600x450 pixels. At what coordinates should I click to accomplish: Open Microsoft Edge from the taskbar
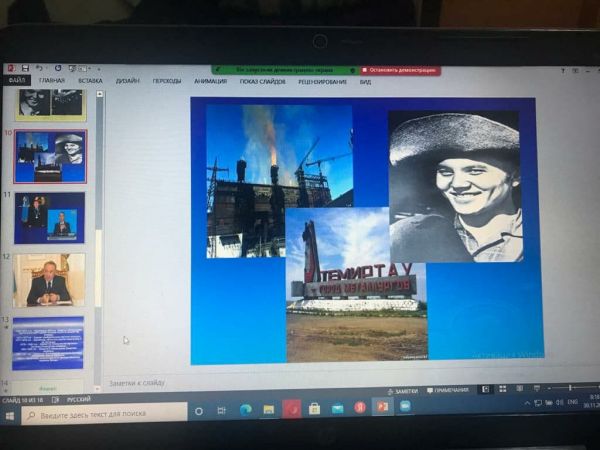click(246, 408)
